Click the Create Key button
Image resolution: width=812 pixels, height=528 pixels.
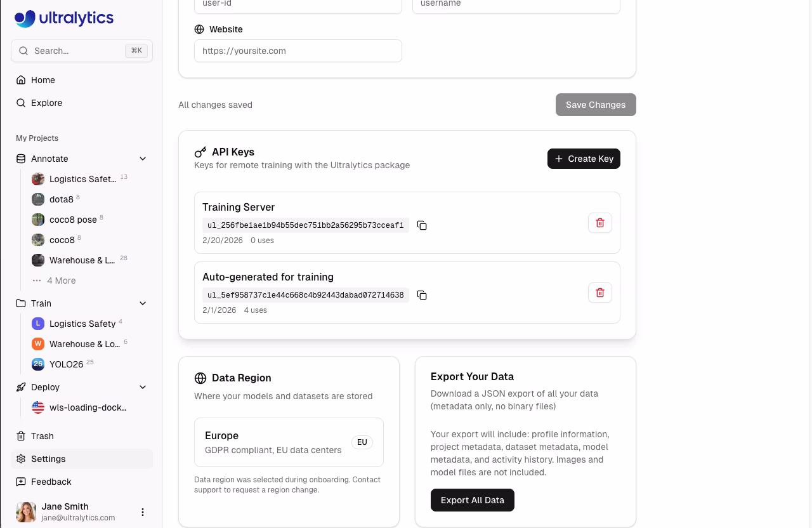coord(584,159)
